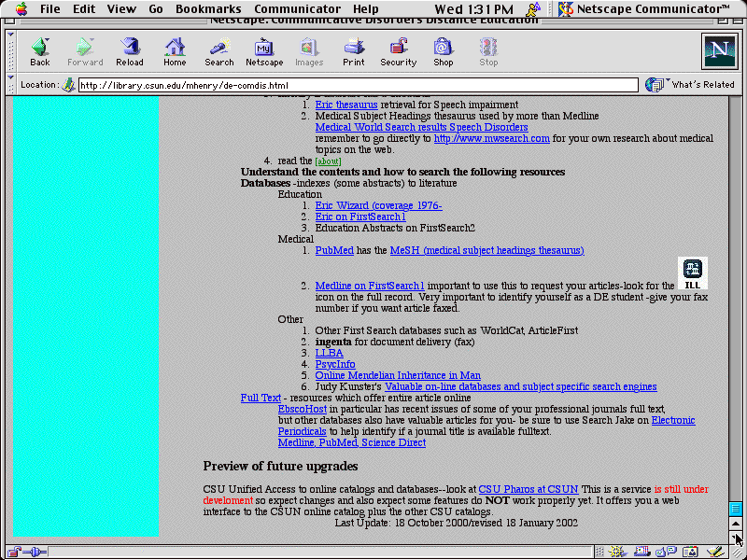747x560 pixels.
Task: Open Medical World Search results link
Action: coord(422,127)
